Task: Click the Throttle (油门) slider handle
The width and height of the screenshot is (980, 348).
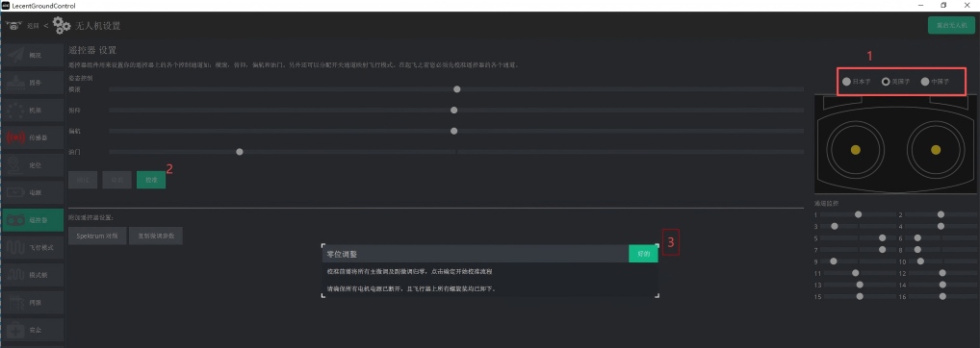Action: (240, 152)
